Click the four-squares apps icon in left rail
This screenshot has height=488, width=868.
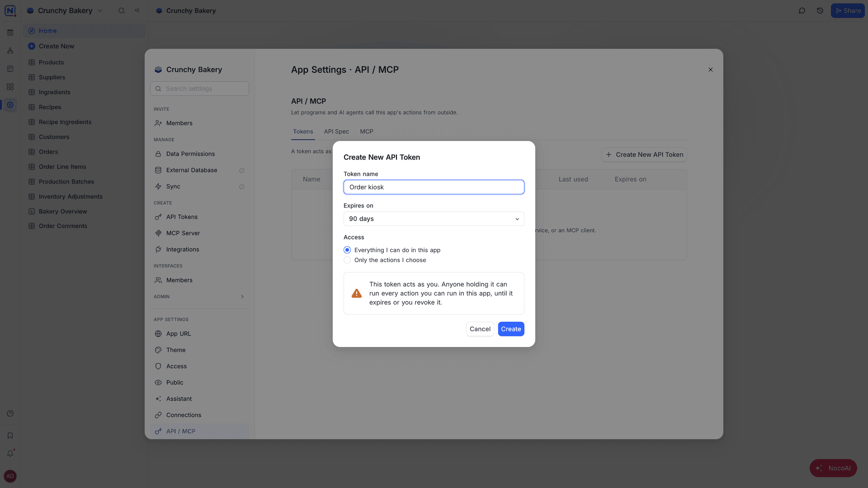(x=10, y=87)
